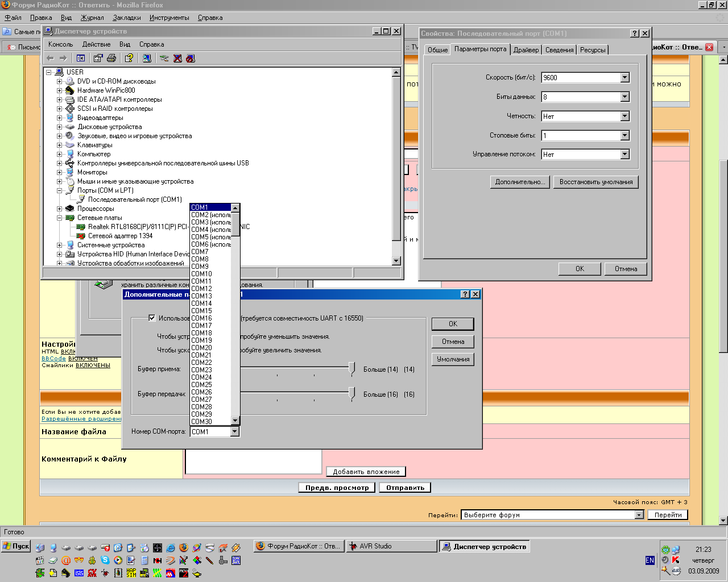Select COM7 from the port list
This screenshot has height=582, width=728.
pyautogui.click(x=200, y=252)
